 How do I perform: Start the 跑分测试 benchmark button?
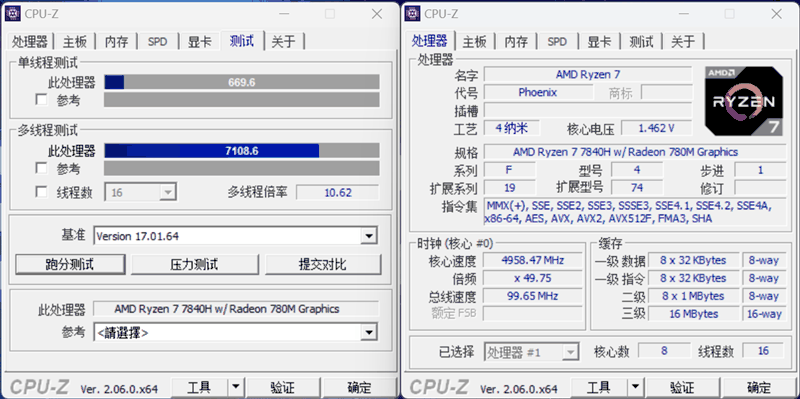click(x=70, y=264)
